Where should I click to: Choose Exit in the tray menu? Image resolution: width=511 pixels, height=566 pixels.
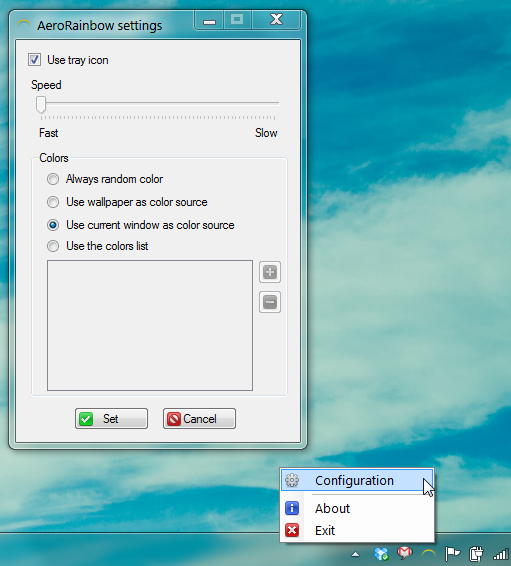coord(357,530)
